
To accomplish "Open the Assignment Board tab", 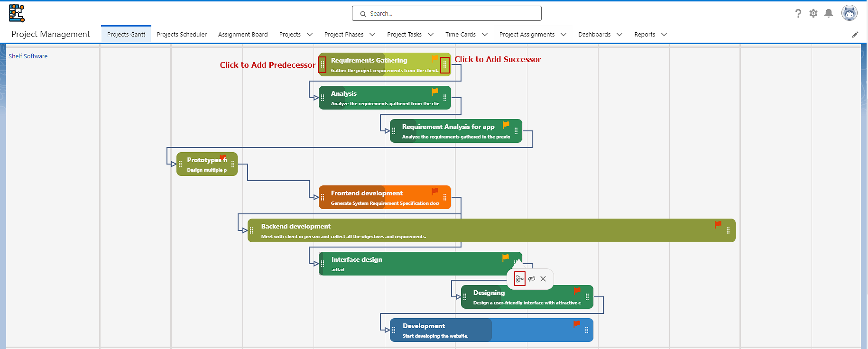I will point(243,35).
